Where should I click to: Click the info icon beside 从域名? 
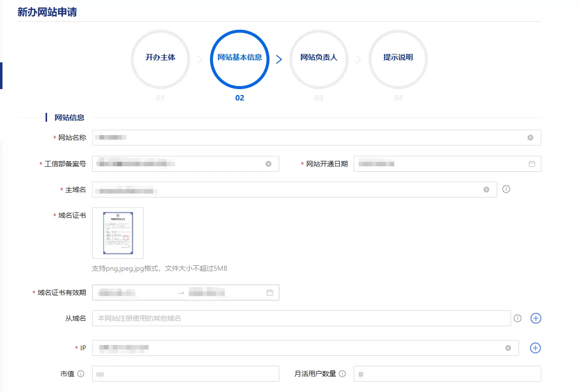tap(518, 318)
